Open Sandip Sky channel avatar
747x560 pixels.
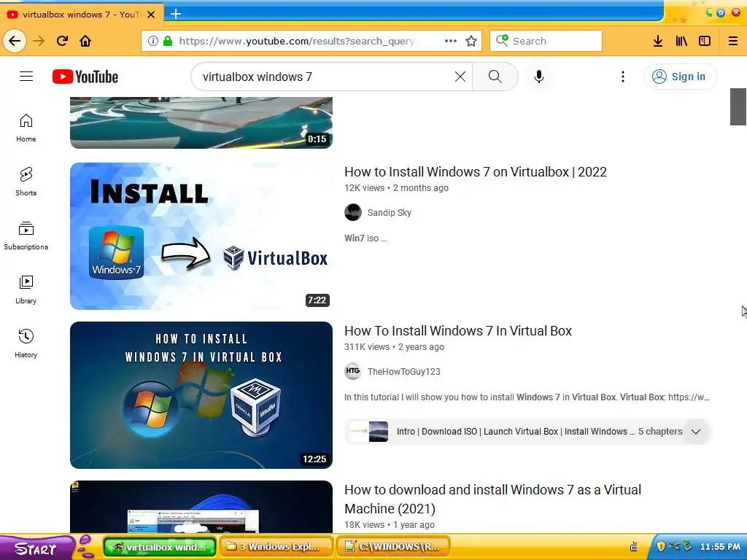point(353,212)
